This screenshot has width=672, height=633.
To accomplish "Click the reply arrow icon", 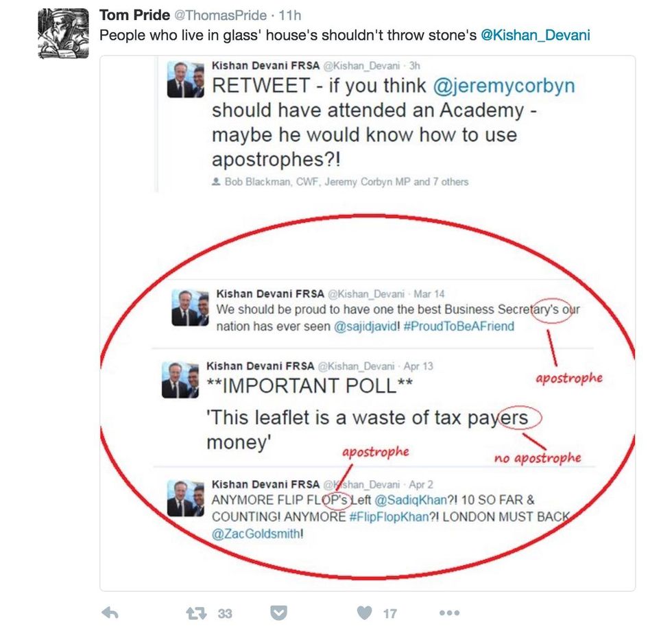I will click(x=110, y=613).
